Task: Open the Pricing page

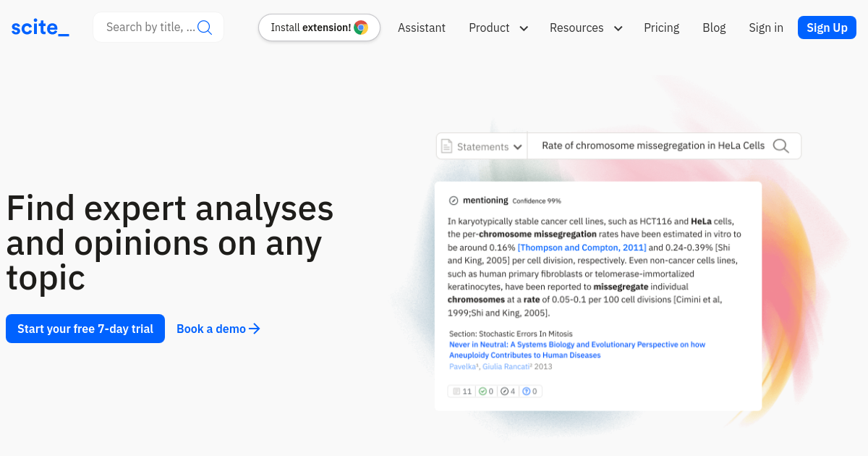Action: pyautogui.click(x=661, y=28)
